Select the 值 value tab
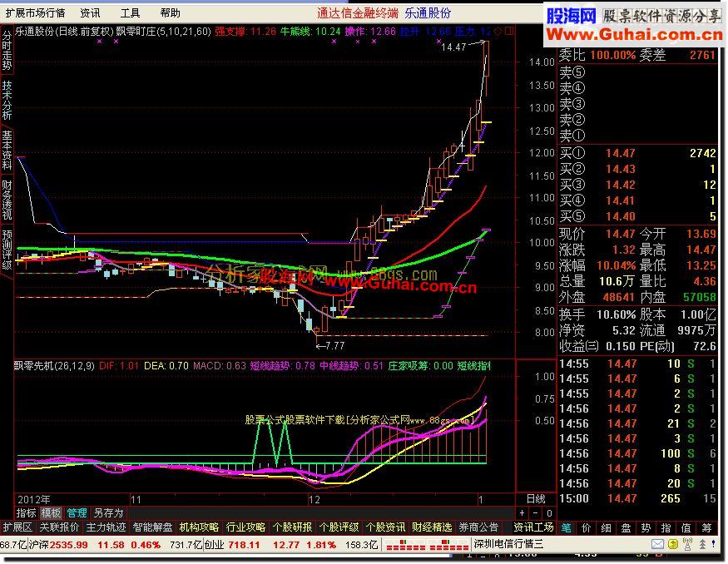This screenshot has height=564, width=728. pos(686,527)
